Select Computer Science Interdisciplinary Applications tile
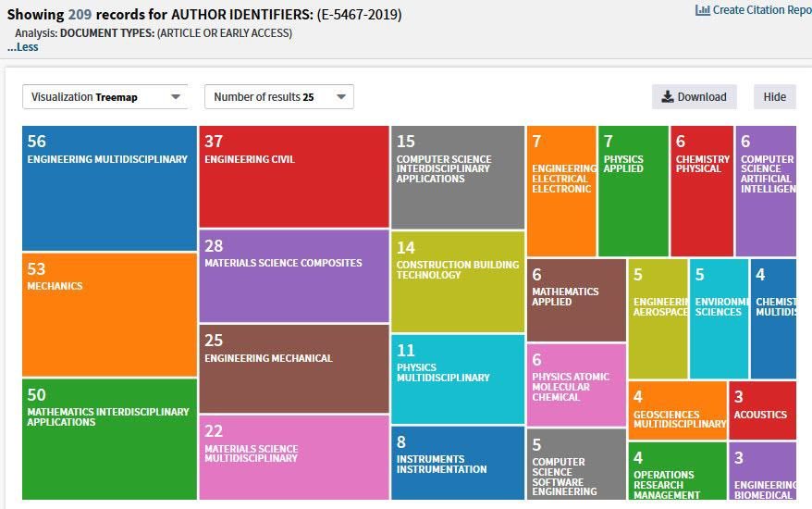Image resolution: width=812 pixels, height=509 pixels. click(x=457, y=177)
